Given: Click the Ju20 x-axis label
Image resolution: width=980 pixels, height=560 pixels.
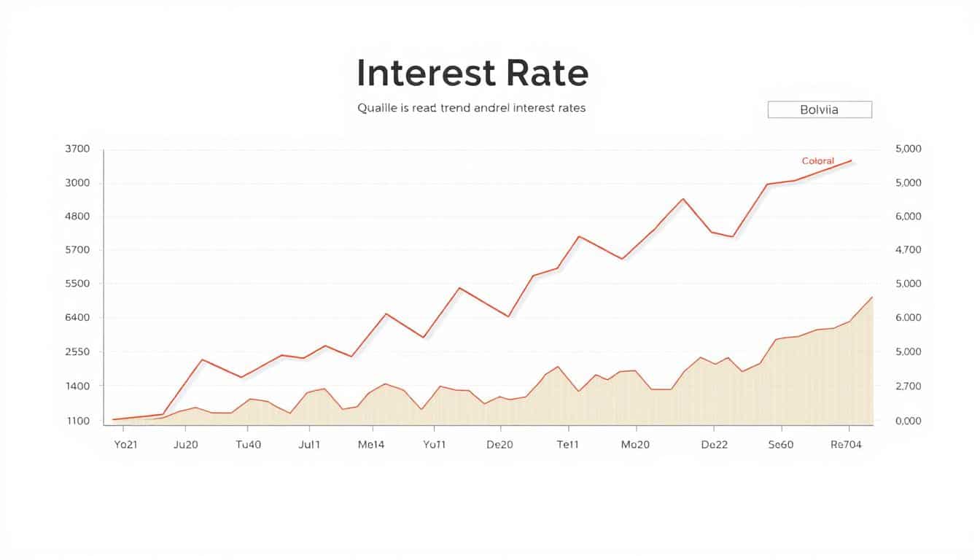Looking at the screenshot, I should click(x=186, y=444).
